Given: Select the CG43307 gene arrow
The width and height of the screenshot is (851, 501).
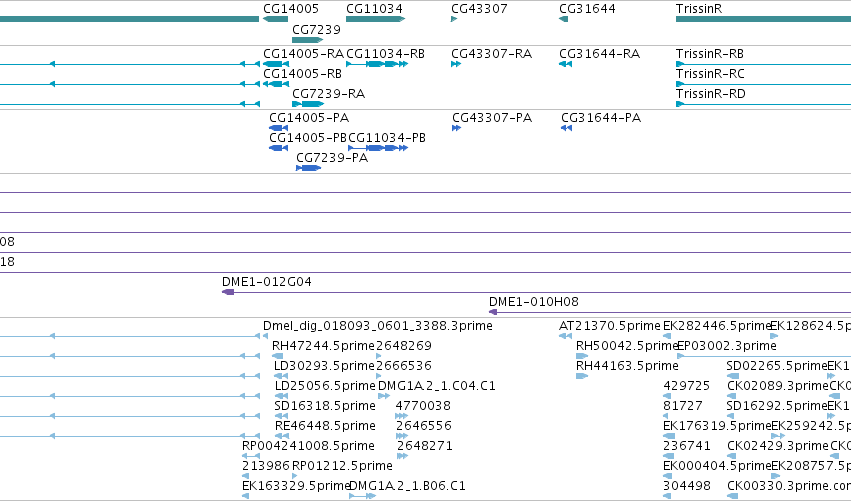Looking at the screenshot, I should 454,19.
